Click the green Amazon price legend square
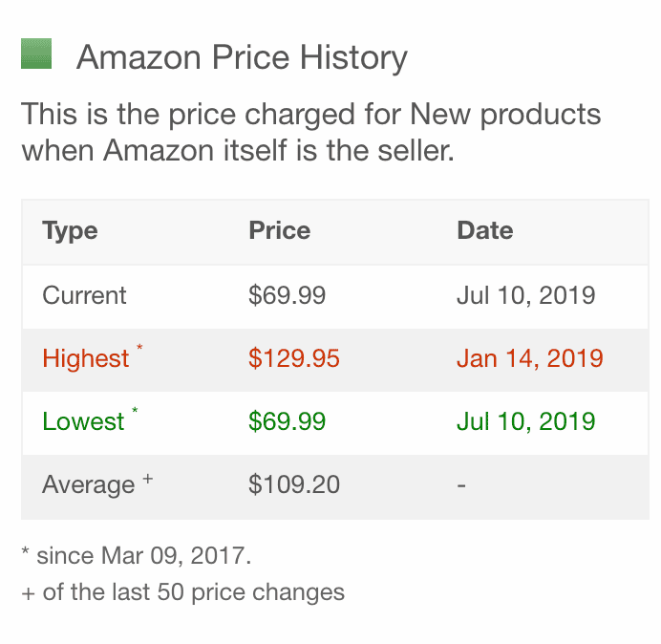The image size is (661, 644). tap(36, 54)
